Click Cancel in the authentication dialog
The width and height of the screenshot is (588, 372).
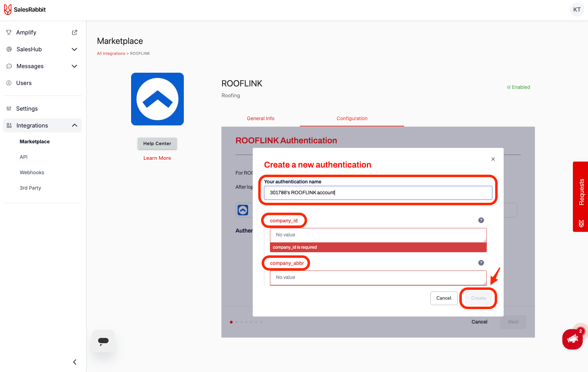[444, 298]
